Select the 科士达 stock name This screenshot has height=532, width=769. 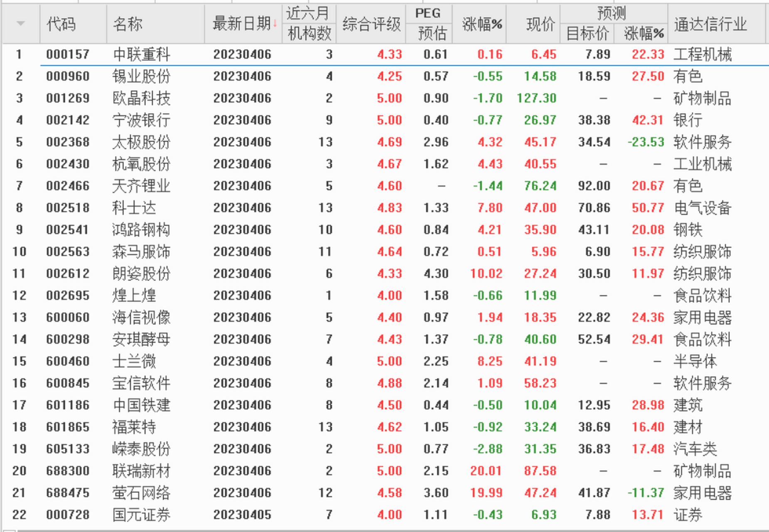(x=134, y=208)
